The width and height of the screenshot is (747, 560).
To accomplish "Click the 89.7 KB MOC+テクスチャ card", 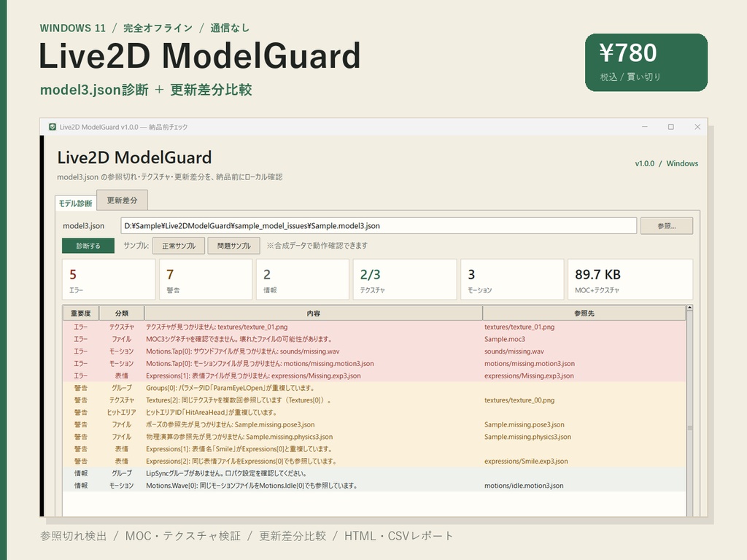I will pyautogui.click(x=630, y=279).
